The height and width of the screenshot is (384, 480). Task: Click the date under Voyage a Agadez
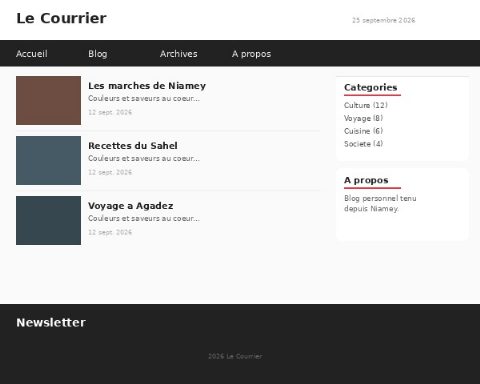coord(110,232)
